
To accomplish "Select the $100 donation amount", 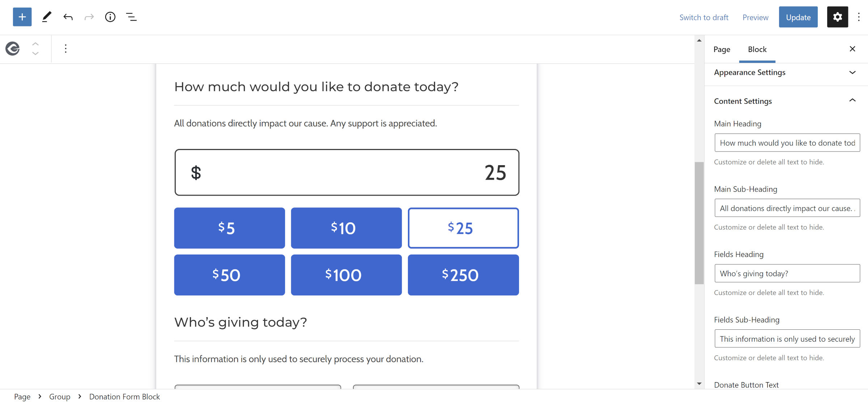I will point(346,275).
